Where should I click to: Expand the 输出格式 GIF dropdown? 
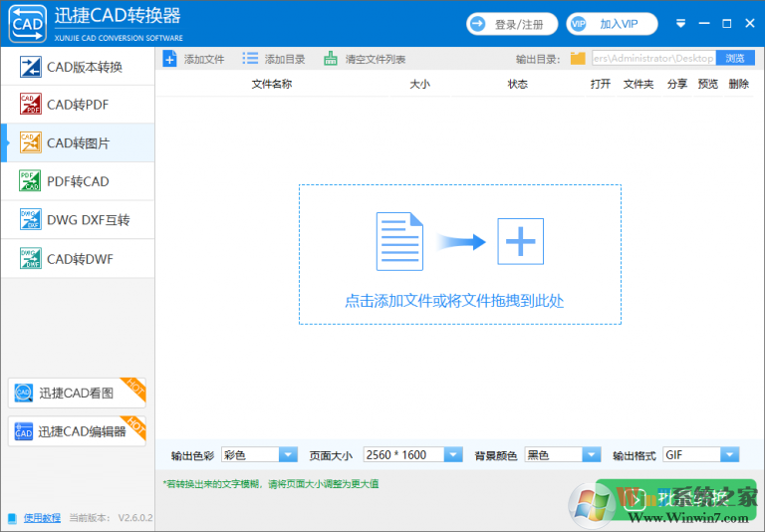click(729, 455)
